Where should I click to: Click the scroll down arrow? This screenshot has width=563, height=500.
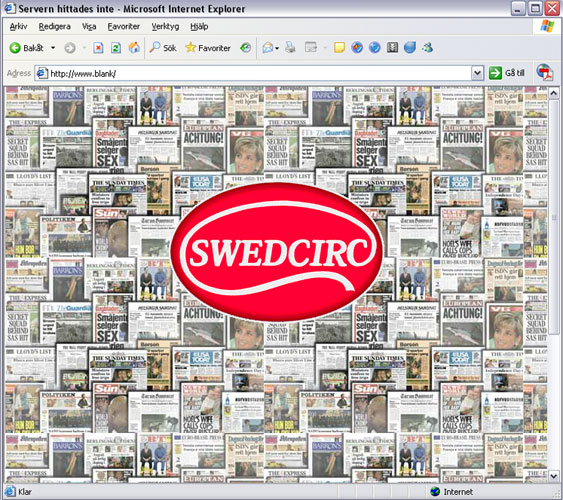(x=553, y=476)
